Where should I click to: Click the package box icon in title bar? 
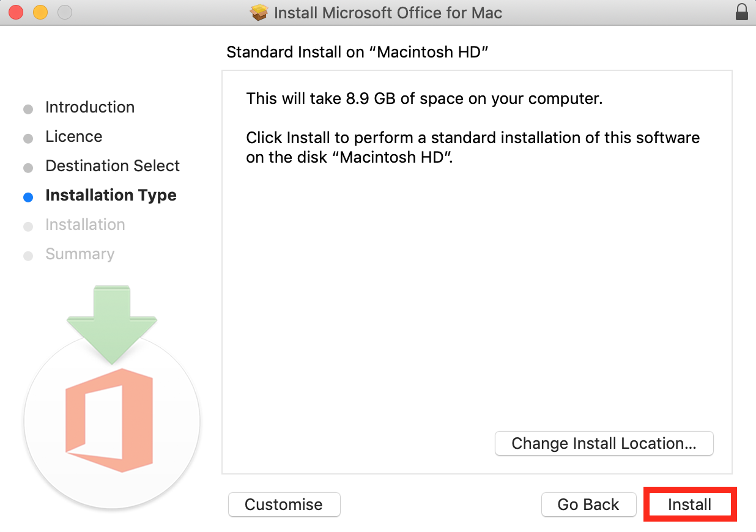[x=260, y=13]
